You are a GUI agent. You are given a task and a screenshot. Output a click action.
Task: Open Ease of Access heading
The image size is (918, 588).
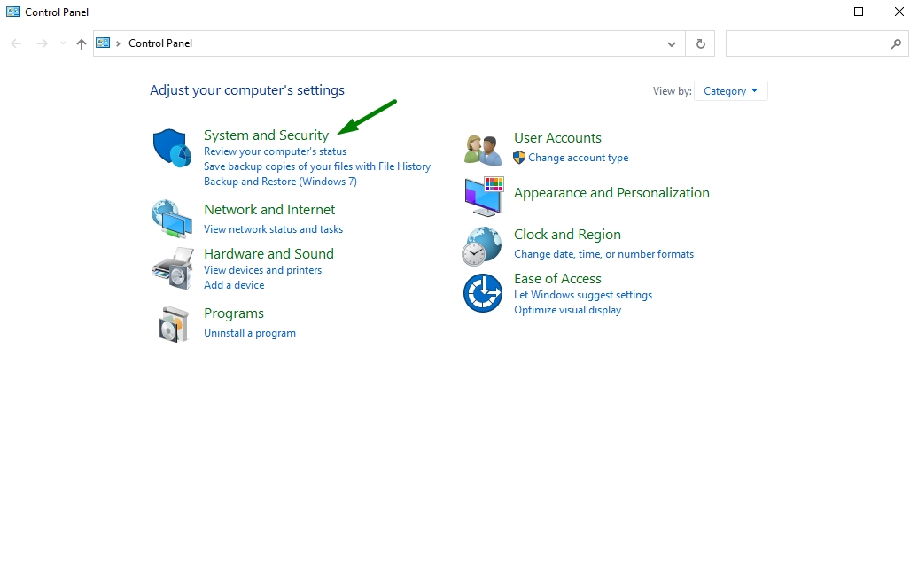click(557, 278)
